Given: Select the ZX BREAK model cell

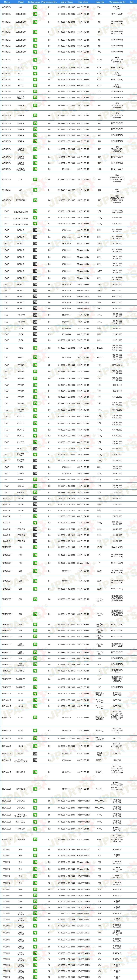Looking at the screenshot, I should click(20, 200).
